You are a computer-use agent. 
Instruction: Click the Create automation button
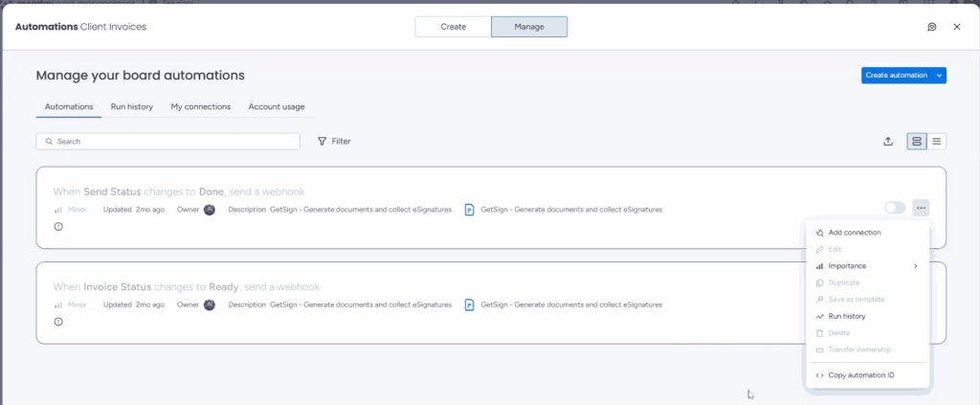tap(896, 75)
